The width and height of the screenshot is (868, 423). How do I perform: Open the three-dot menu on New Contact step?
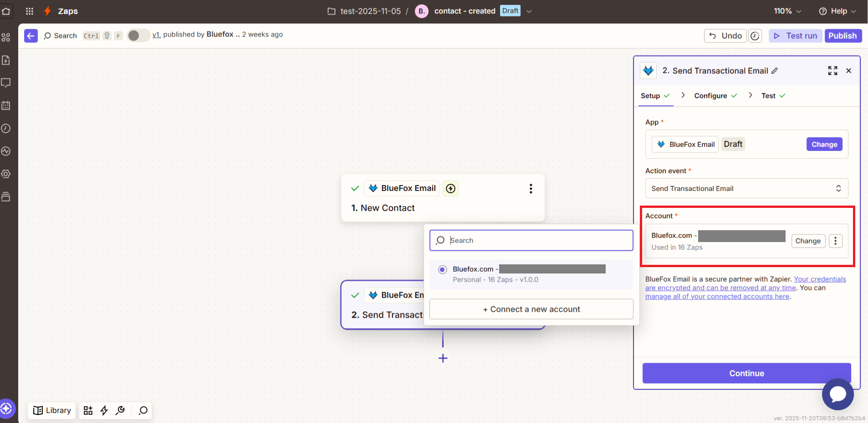[530, 188]
